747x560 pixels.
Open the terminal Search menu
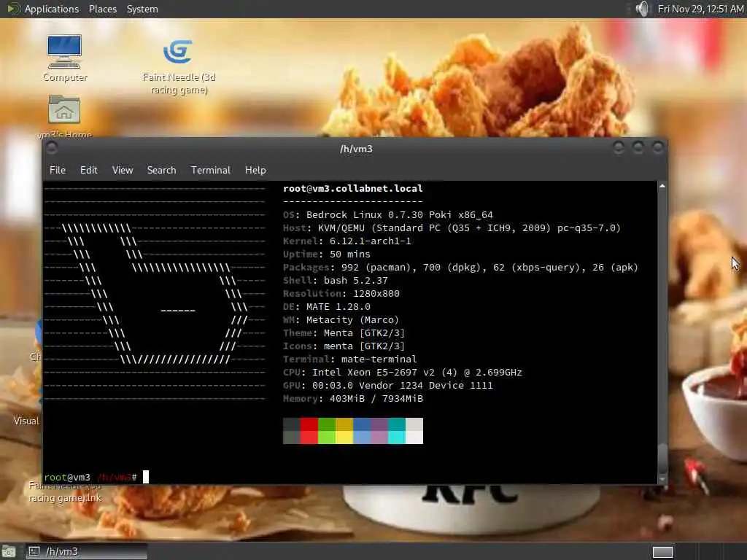[161, 170]
